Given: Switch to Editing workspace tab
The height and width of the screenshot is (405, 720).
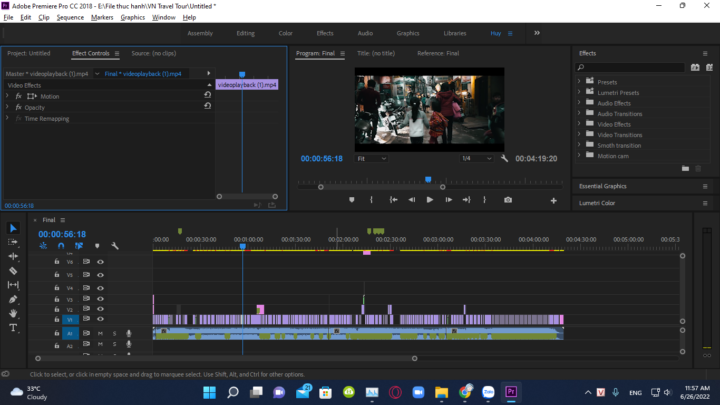Looking at the screenshot, I should coord(246,33).
